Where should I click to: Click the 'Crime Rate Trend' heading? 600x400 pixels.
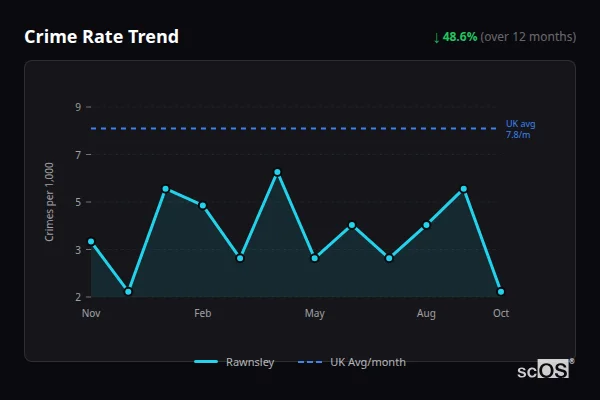pos(101,37)
